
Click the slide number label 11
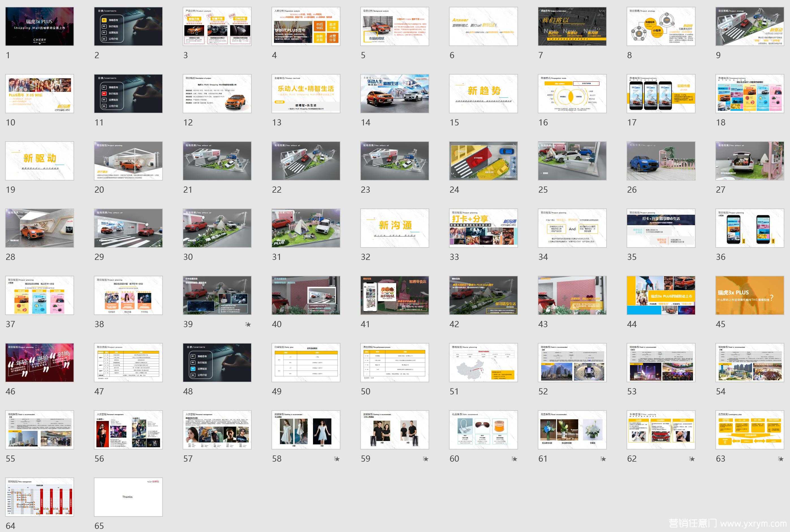tap(99, 122)
